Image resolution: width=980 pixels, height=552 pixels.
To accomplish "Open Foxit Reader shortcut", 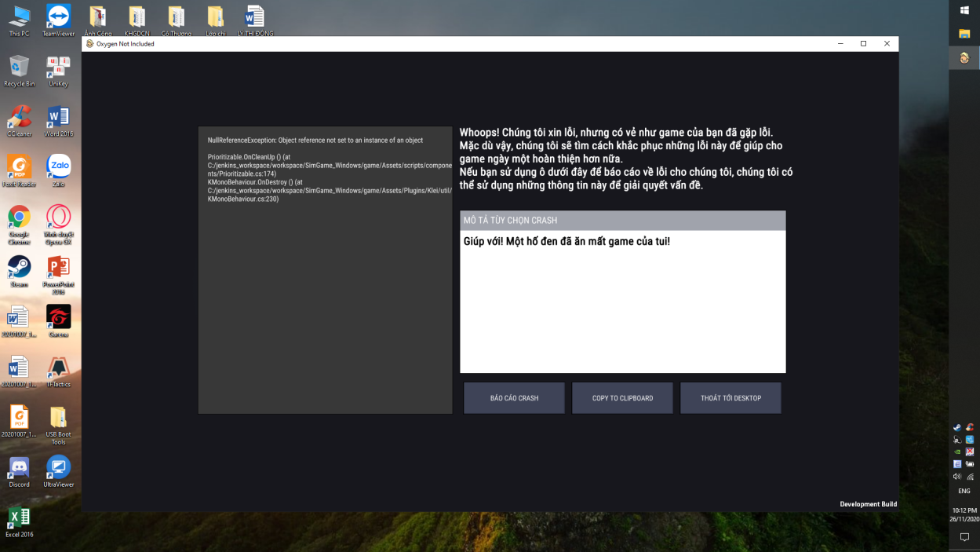I will 19,172.
